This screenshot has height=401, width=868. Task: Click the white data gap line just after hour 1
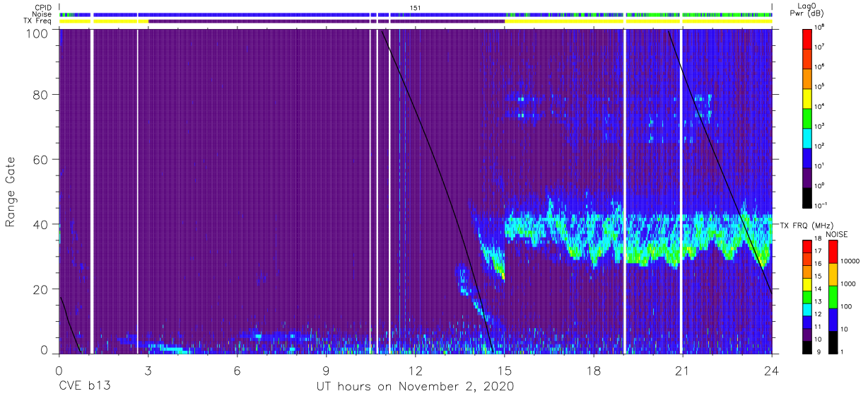click(92, 191)
